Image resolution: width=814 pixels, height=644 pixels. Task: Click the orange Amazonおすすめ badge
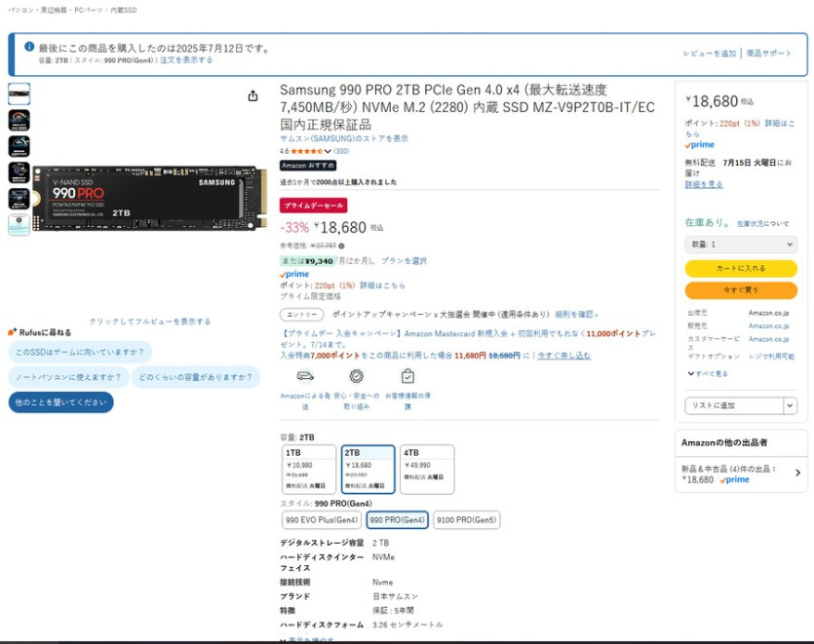(x=309, y=166)
